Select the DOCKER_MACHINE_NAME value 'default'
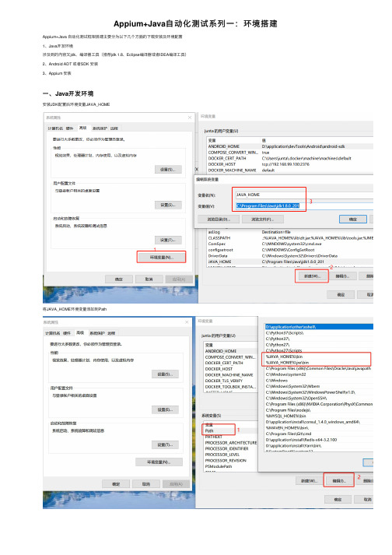The height and width of the screenshot is (555, 392). pos(268,170)
